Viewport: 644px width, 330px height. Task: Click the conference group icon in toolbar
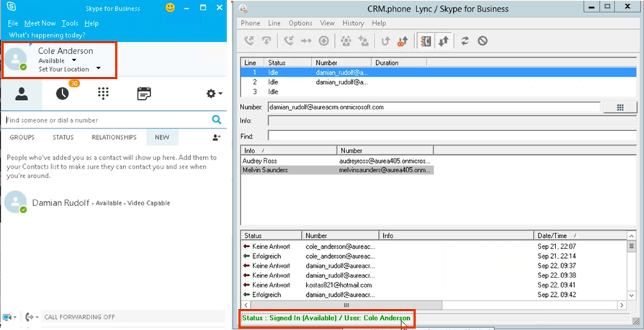click(x=346, y=40)
